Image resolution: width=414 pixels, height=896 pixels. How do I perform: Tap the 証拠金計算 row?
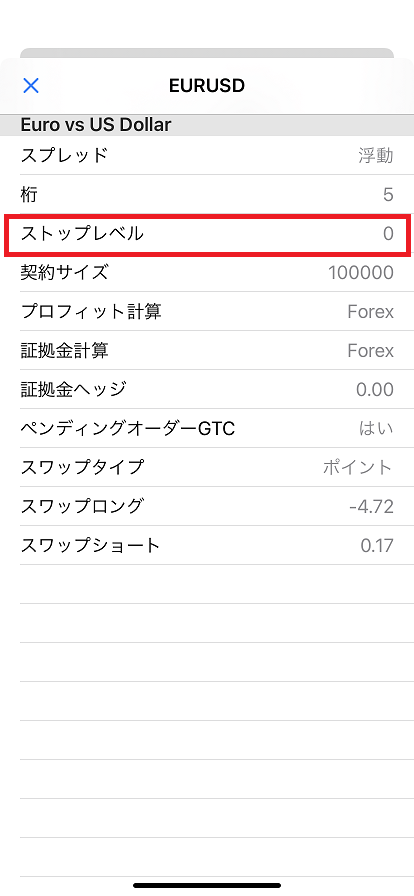pos(207,350)
